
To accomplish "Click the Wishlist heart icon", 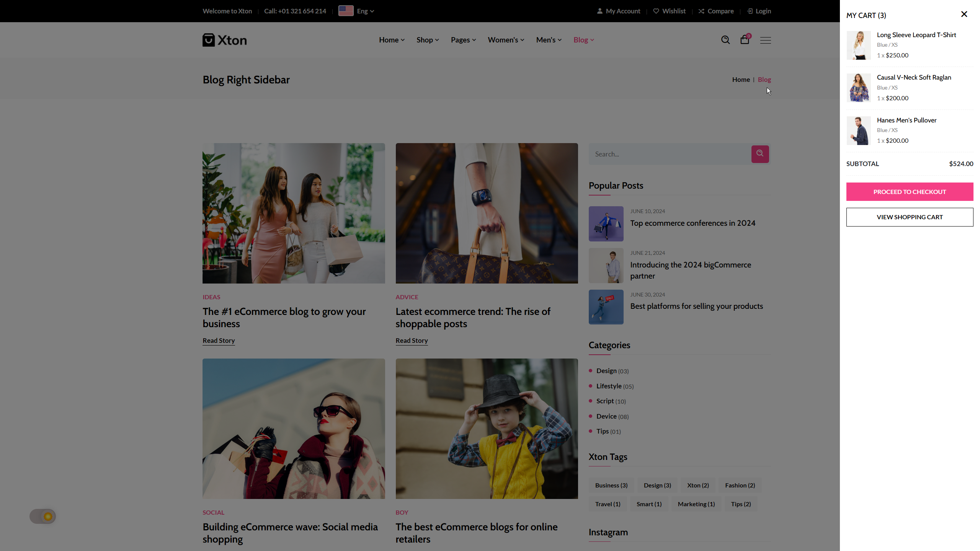I will click(x=656, y=11).
